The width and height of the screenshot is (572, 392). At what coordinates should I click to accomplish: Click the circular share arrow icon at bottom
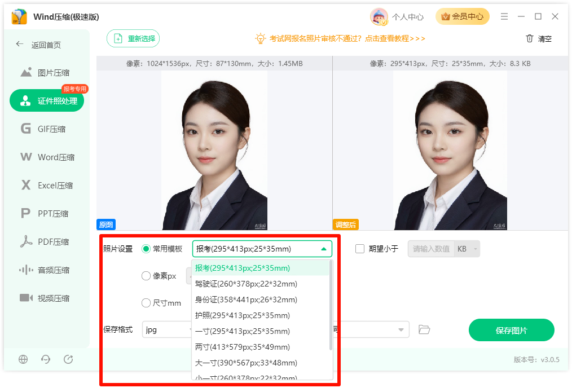point(68,359)
